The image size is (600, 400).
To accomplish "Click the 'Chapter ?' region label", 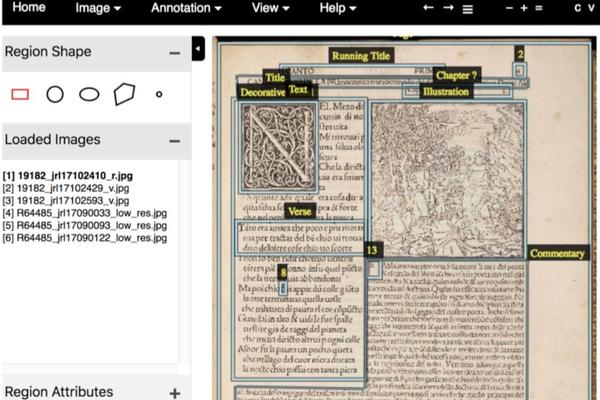I will 456,75.
